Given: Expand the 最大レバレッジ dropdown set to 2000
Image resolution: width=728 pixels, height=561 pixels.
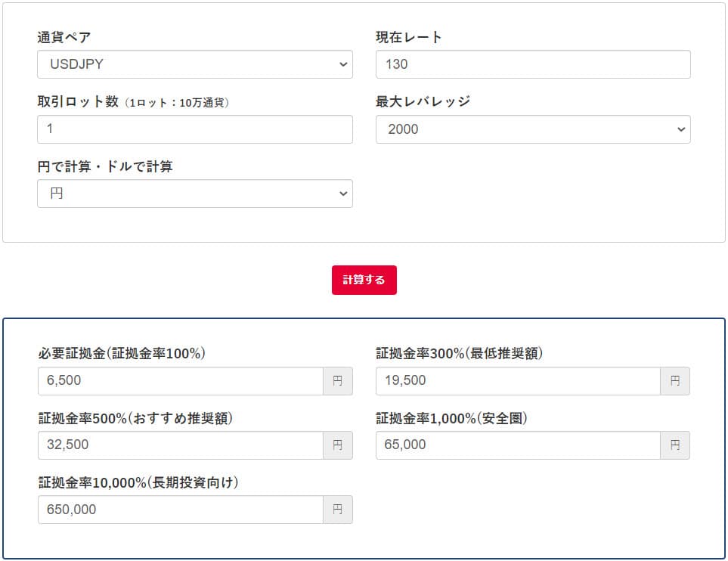Looking at the screenshot, I should (x=532, y=129).
